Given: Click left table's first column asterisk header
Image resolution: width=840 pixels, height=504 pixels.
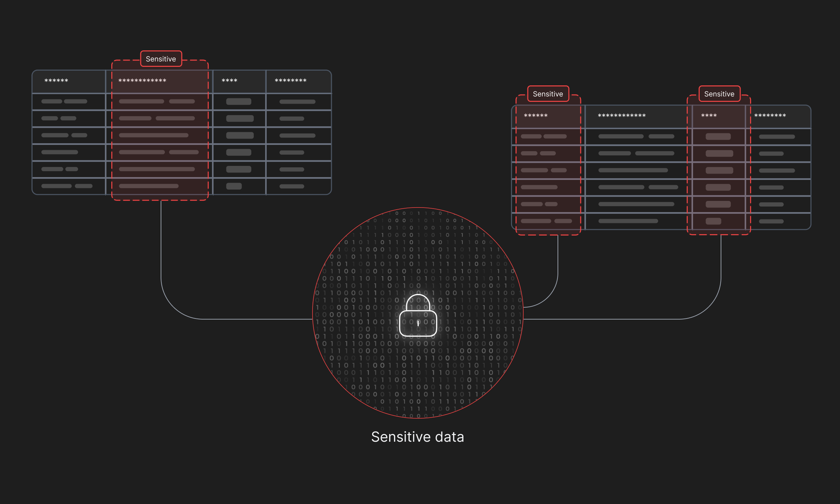Looking at the screenshot, I should tap(56, 81).
